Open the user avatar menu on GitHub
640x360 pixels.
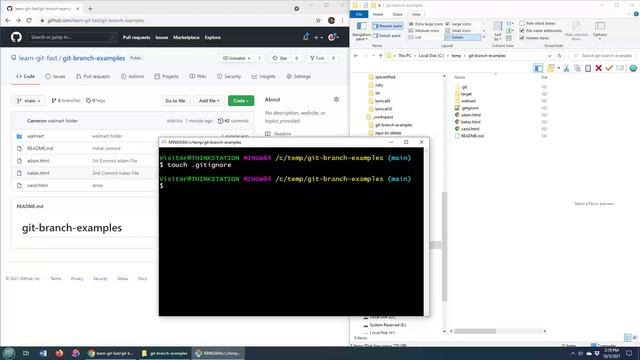(x=333, y=38)
